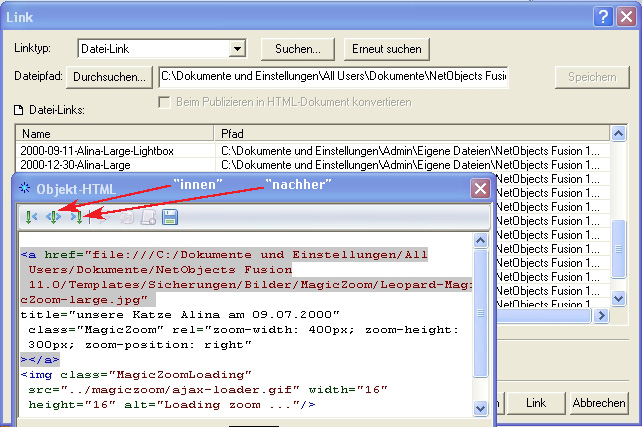Select the 2000-09-11-Alina-Large-Lightbox entry
642x427 pixels.
coord(97,150)
